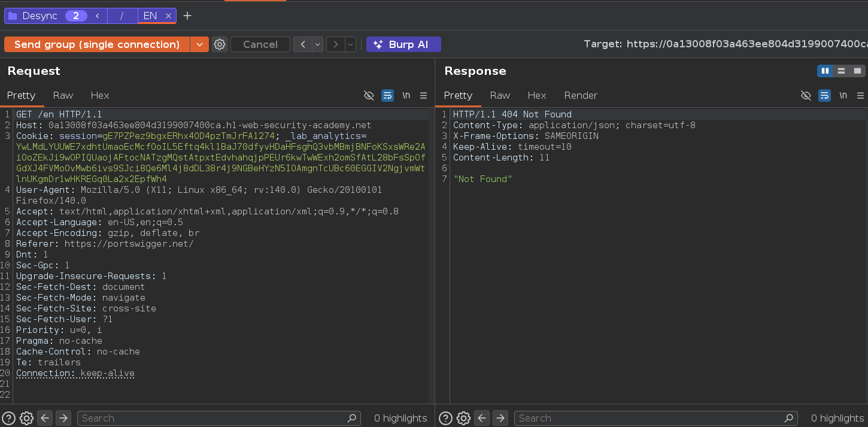Click the HTTP/1.1 404 Not Found status line

click(x=512, y=114)
